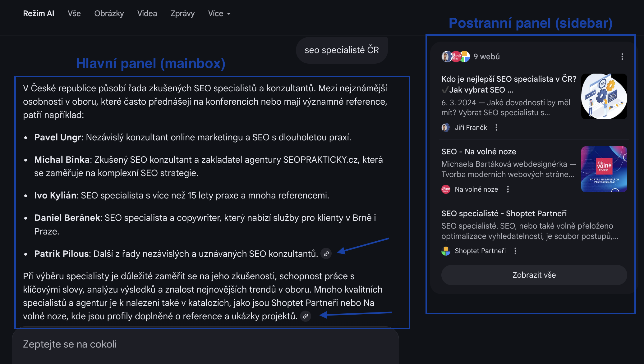Image resolution: width=644 pixels, height=364 pixels.
Task: Open the Zprávy tab
Action: pos(182,14)
